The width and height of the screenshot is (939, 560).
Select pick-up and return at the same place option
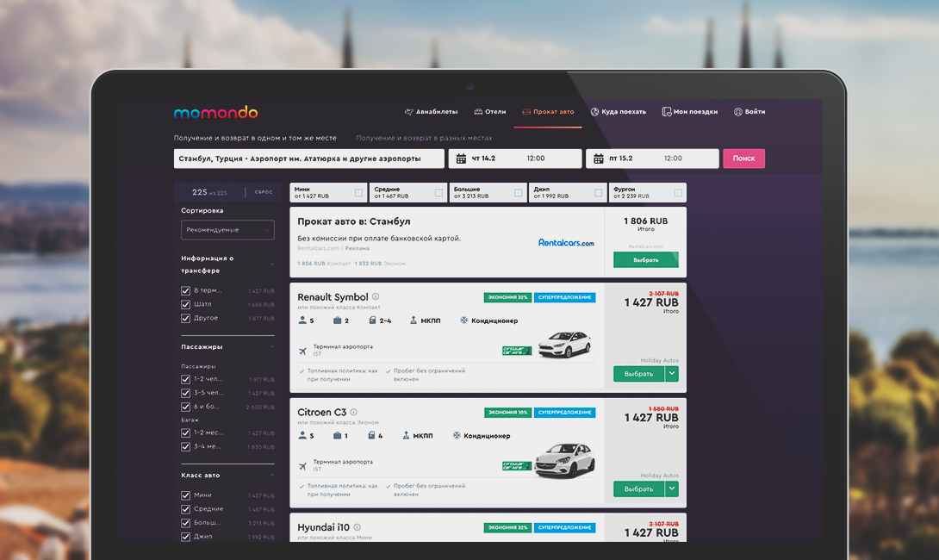coord(255,138)
